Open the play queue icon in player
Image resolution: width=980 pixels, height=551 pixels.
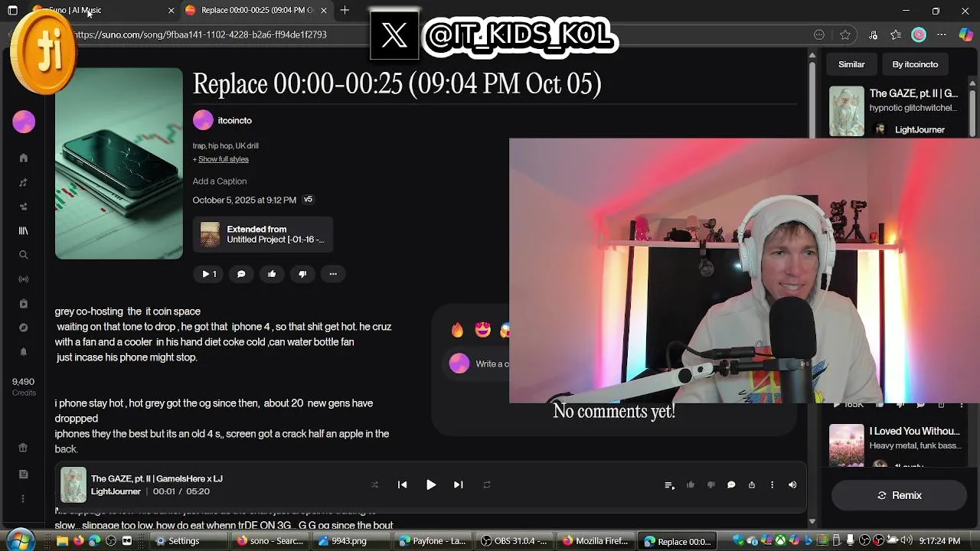coord(669,485)
